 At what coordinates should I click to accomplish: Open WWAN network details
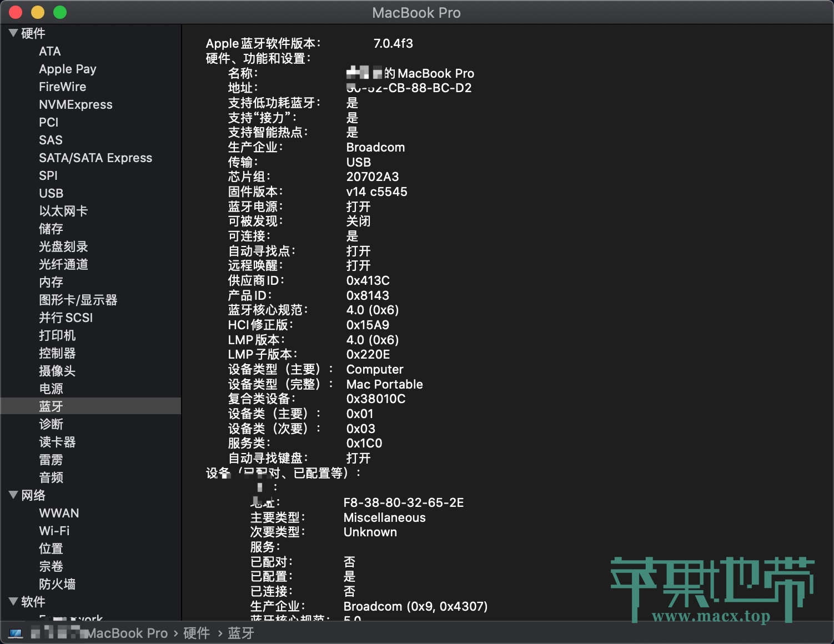pyautogui.click(x=59, y=512)
